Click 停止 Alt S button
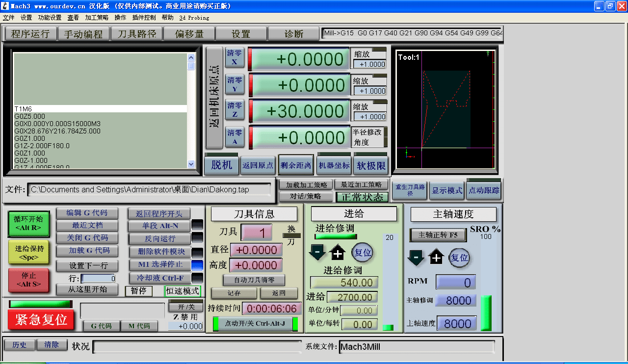The height and width of the screenshot is (364, 628). pyautogui.click(x=28, y=280)
